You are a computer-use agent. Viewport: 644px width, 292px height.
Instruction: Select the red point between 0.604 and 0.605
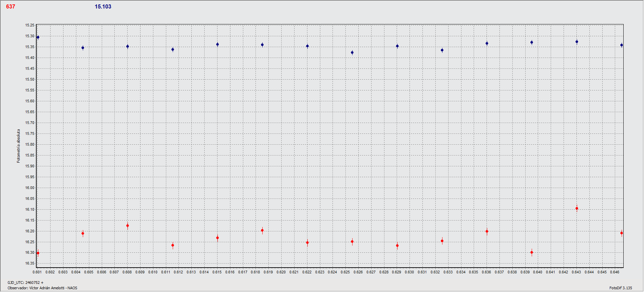point(83,233)
